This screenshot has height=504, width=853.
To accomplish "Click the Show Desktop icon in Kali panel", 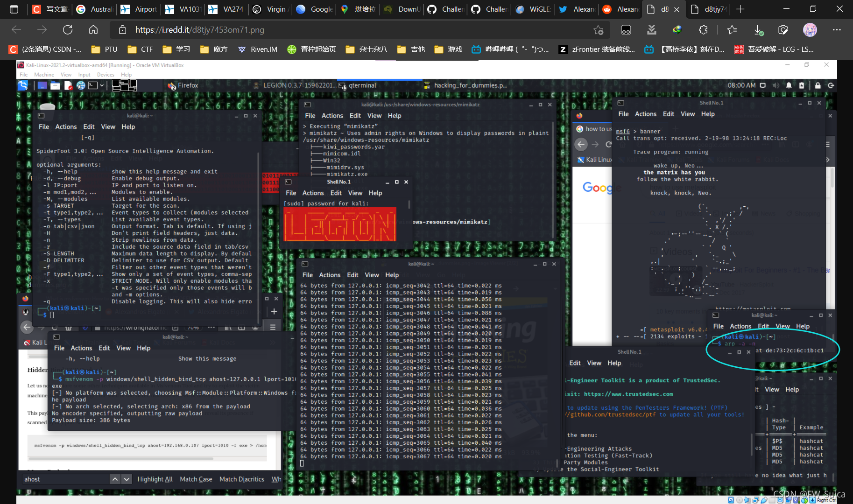I will [x=42, y=85].
